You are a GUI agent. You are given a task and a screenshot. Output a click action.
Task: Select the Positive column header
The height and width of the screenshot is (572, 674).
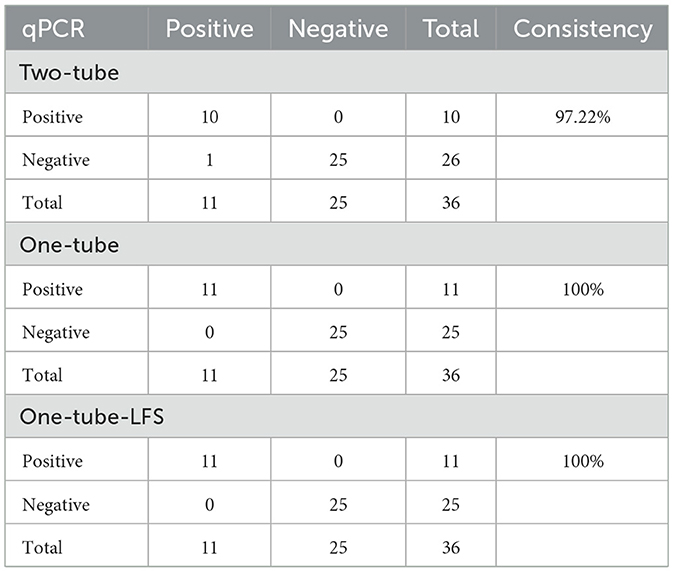[209, 30]
